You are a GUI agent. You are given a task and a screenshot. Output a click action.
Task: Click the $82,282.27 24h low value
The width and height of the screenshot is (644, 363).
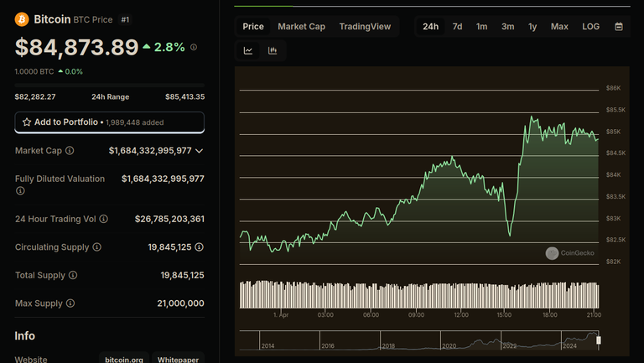point(35,97)
